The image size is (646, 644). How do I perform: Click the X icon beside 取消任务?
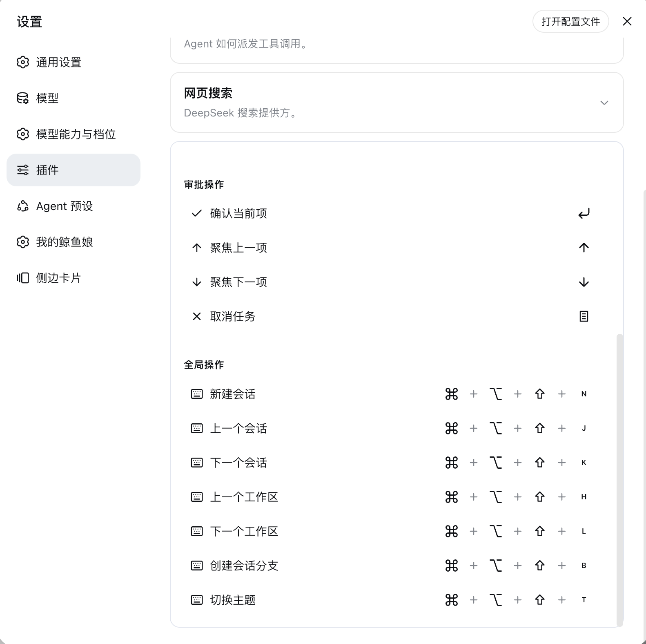197,316
